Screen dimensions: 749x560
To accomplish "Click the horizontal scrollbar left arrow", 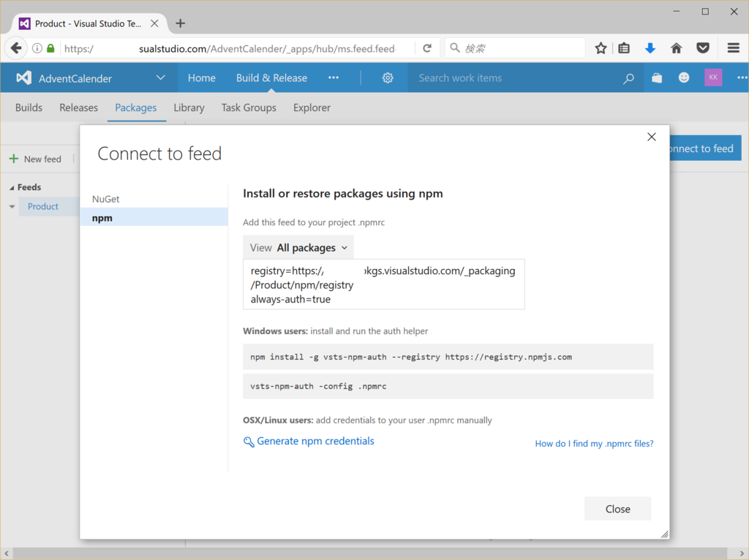I will 6,554.
